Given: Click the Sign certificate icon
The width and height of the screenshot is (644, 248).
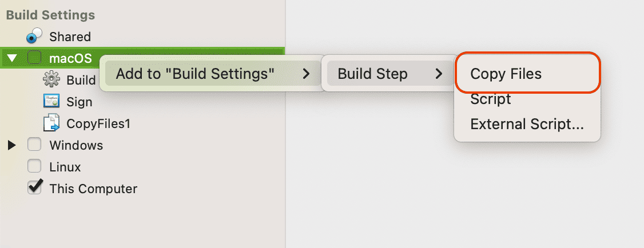Looking at the screenshot, I should pos(52,102).
